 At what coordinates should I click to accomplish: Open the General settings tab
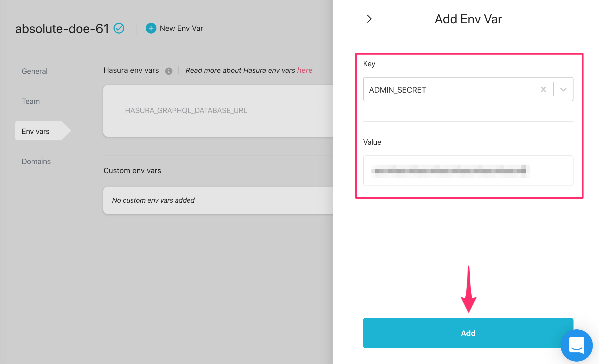click(35, 71)
